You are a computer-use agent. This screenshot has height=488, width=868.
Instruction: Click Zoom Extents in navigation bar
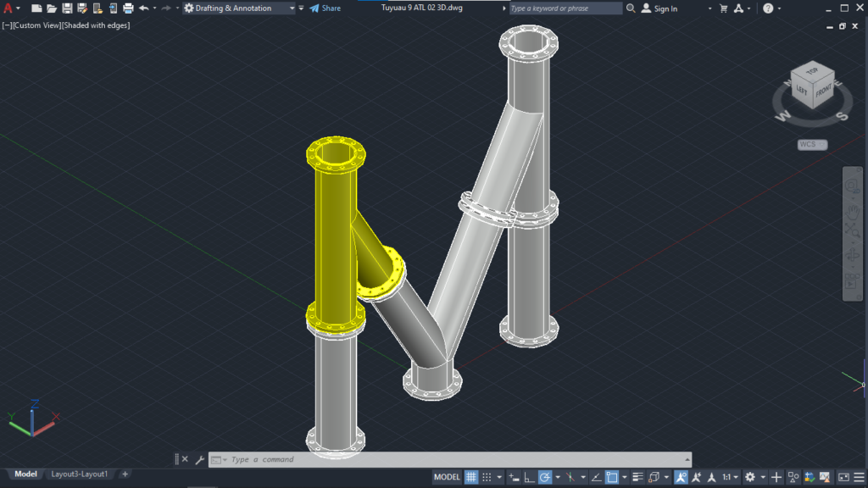[852, 230]
